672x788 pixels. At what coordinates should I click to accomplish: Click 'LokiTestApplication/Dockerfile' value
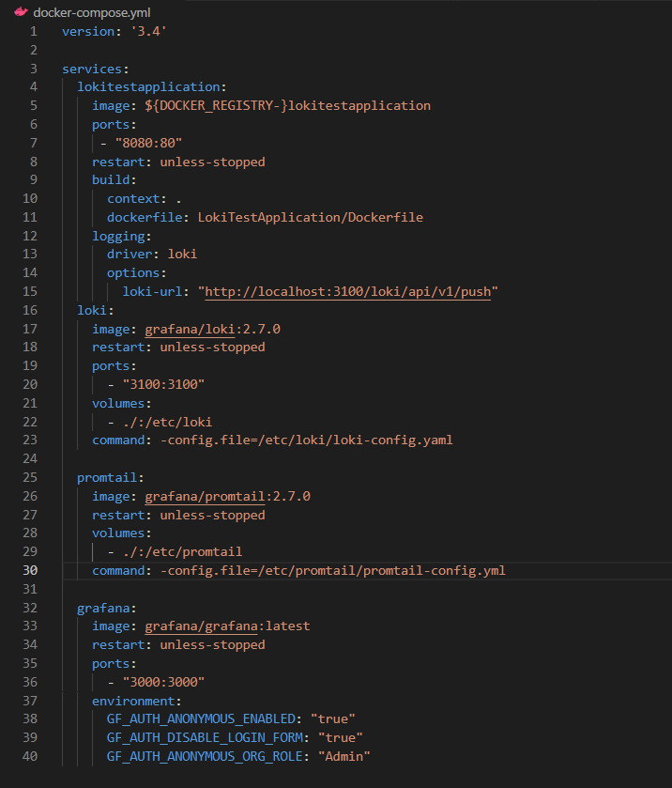[311, 218]
